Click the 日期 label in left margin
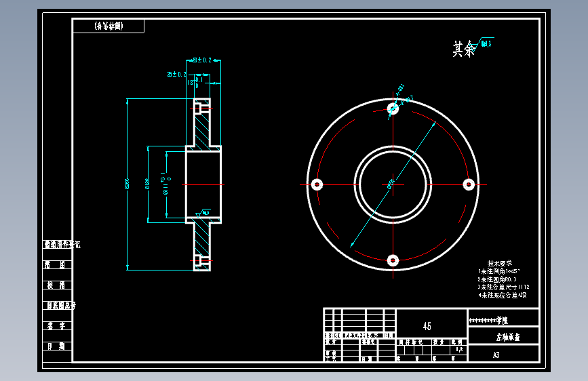 click(56, 346)
